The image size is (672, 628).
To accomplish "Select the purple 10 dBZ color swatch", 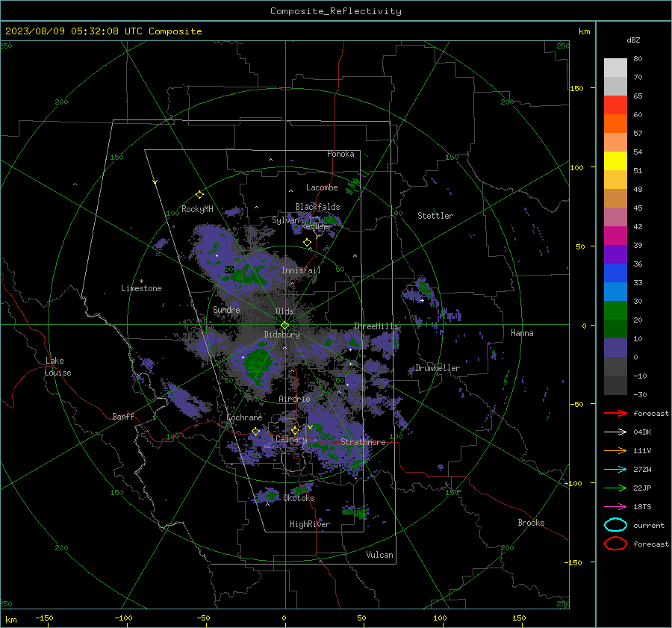I will pos(615,347).
